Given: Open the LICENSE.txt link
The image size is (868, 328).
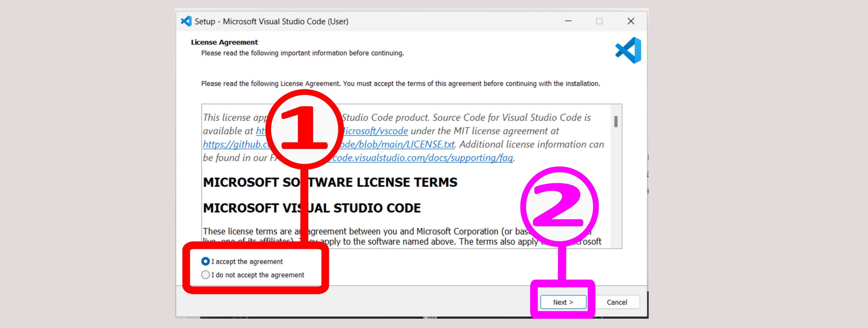Looking at the screenshot, I should [x=397, y=144].
